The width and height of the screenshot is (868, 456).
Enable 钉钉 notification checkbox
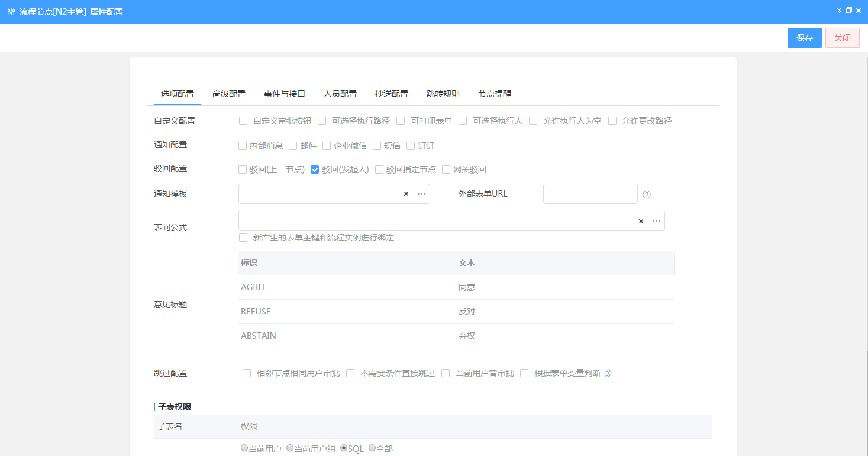(x=411, y=146)
